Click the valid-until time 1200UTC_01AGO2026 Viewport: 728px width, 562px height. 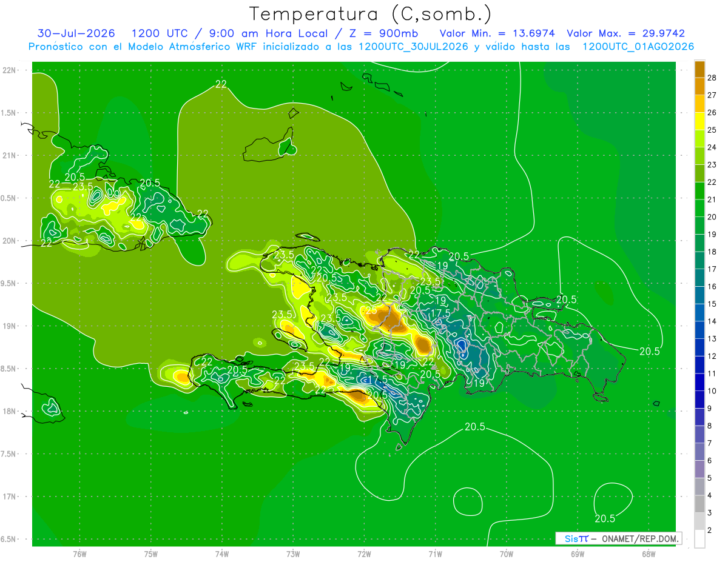pos(638,47)
